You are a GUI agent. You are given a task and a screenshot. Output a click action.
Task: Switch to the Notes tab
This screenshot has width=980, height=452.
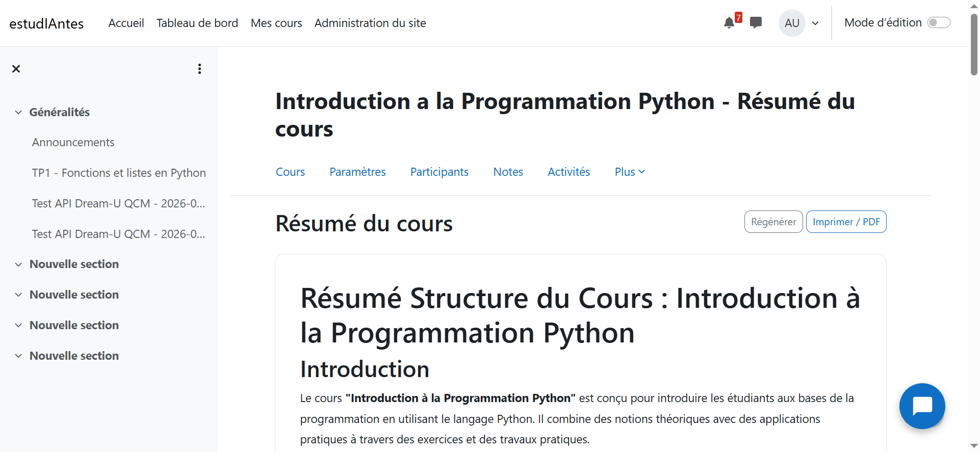coord(508,172)
